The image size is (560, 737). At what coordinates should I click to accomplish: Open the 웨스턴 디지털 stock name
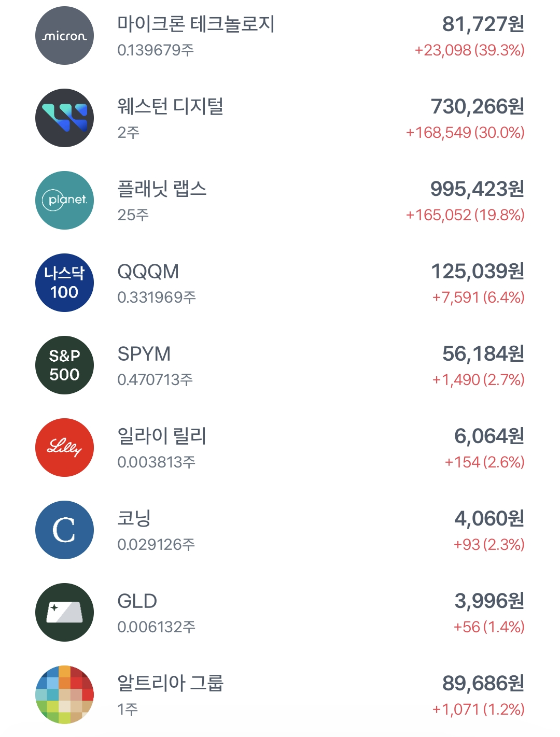170,107
